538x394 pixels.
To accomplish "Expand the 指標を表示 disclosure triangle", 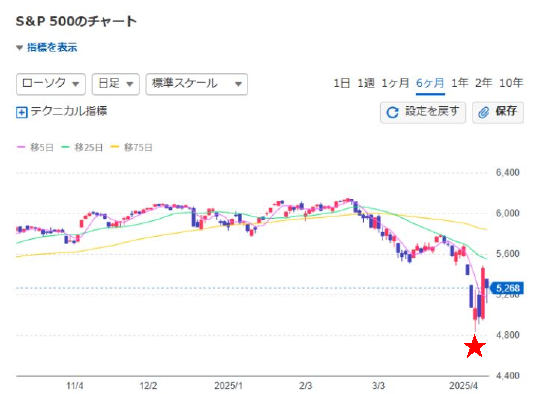I will pos(20,48).
